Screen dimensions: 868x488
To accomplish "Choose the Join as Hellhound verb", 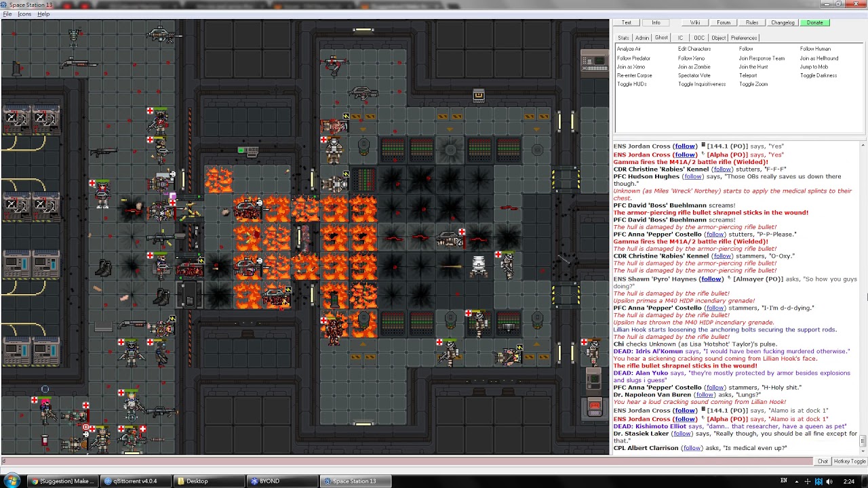I will 819,58.
